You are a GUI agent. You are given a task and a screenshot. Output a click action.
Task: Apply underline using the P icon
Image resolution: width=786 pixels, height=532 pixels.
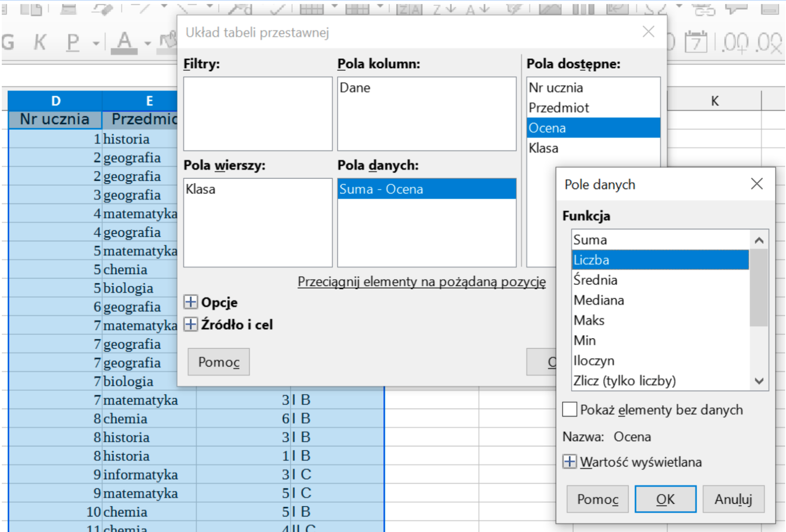click(73, 42)
